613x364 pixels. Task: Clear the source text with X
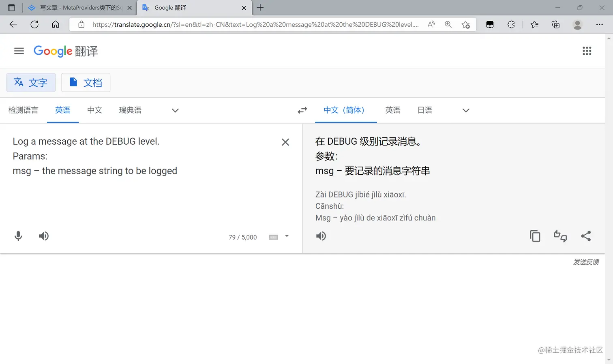pyautogui.click(x=285, y=142)
